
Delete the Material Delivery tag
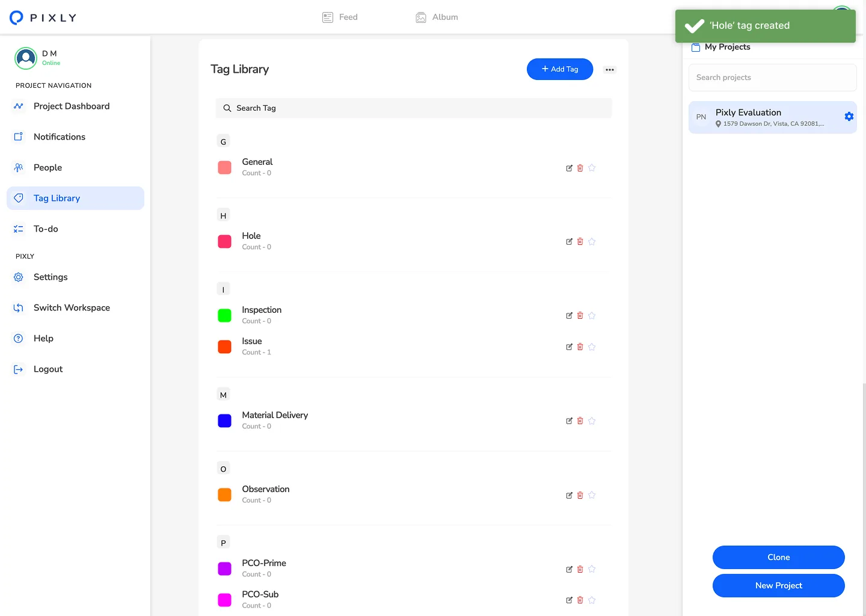(x=580, y=421)
